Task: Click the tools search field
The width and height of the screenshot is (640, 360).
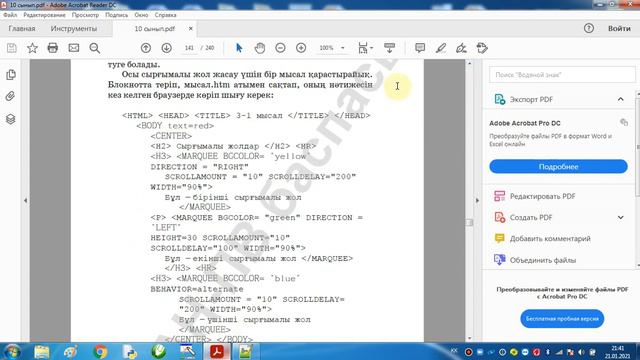Action: point(562,75)
